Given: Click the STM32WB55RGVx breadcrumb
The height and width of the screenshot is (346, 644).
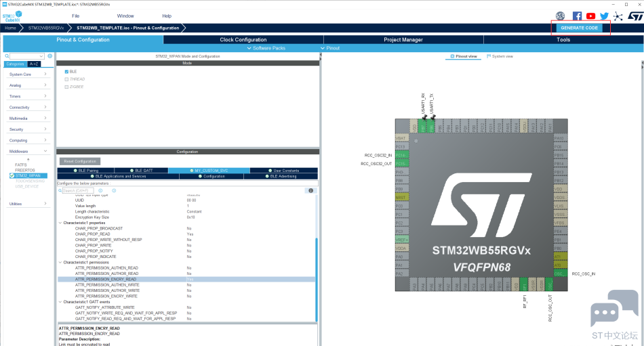Looking at the screenshot, I should [x=46, y=28].
